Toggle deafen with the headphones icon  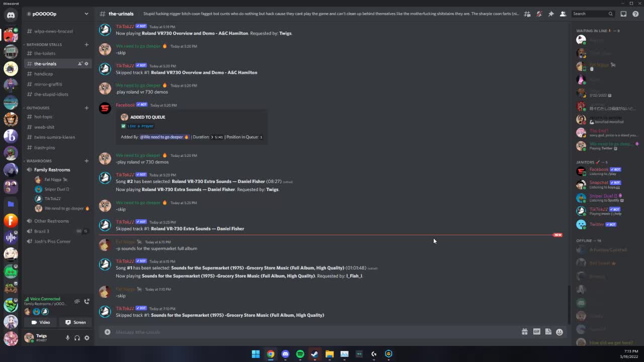point(77,338)
